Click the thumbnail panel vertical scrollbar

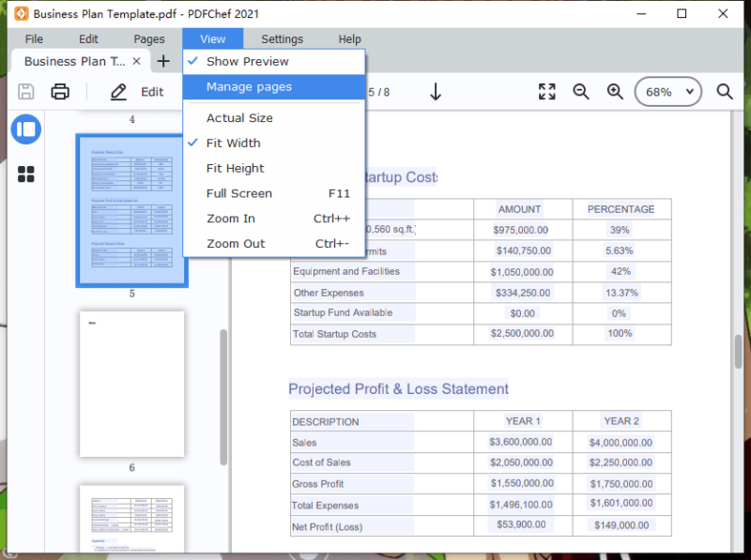(x=223, y=397)
